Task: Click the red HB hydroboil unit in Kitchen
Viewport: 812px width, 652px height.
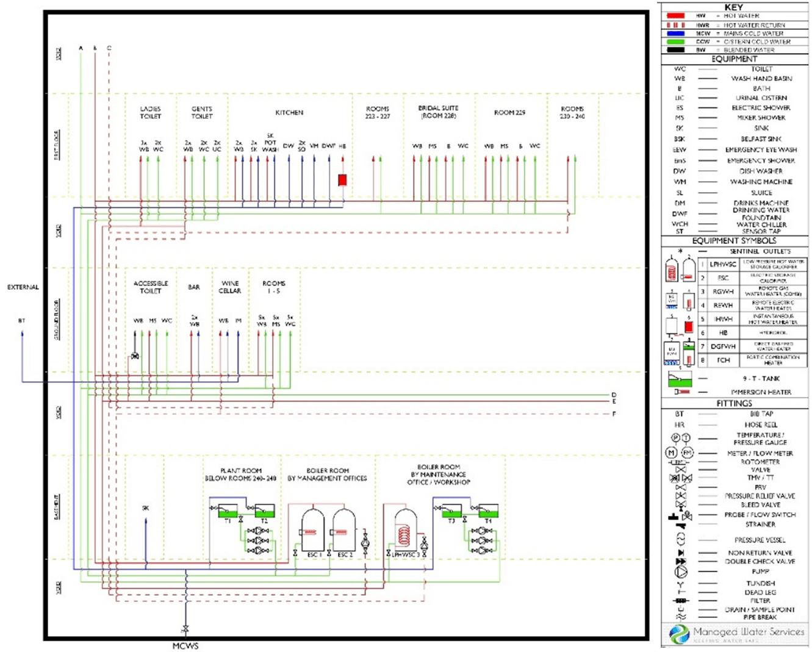Action: (x=342, y=180)
